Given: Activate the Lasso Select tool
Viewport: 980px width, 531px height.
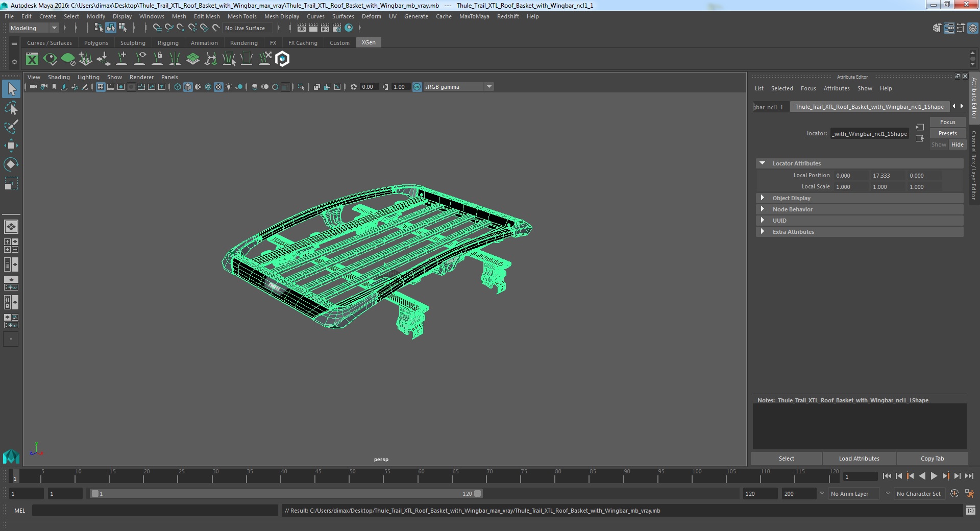Looking at the screenshot, I should [11, 108].
